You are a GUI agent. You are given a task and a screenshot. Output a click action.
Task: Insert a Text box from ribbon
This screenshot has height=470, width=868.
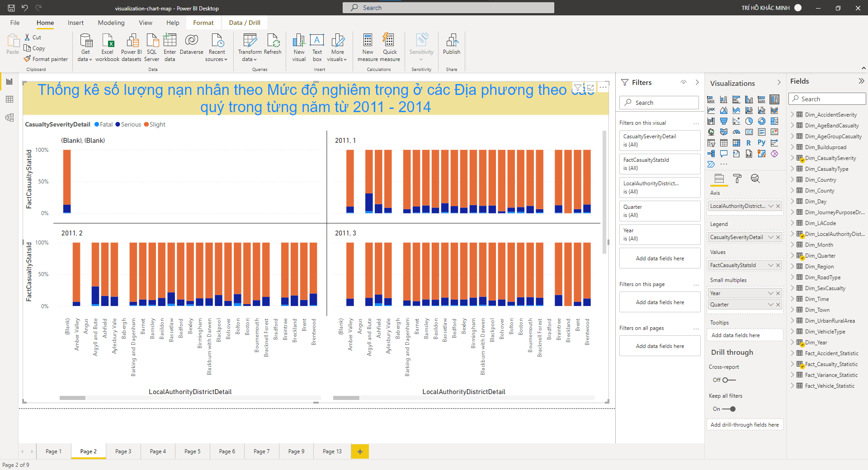[x=317, y=47]
